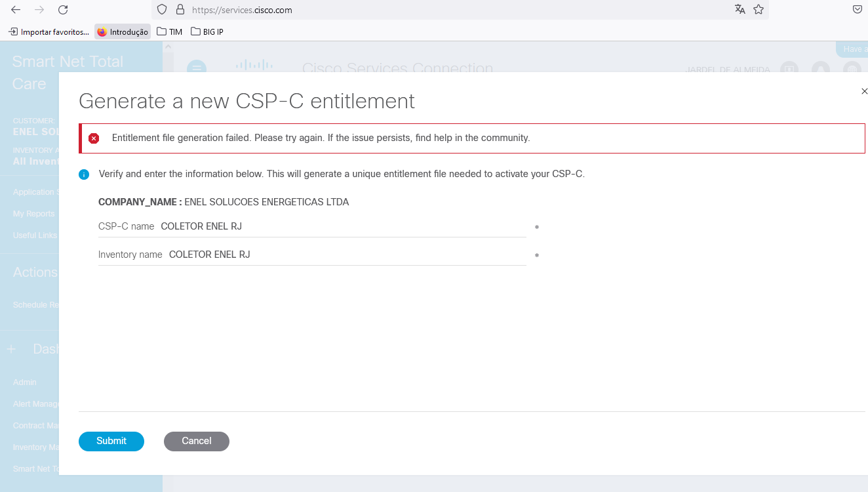Open the TIM bookmarks folder

169,31
